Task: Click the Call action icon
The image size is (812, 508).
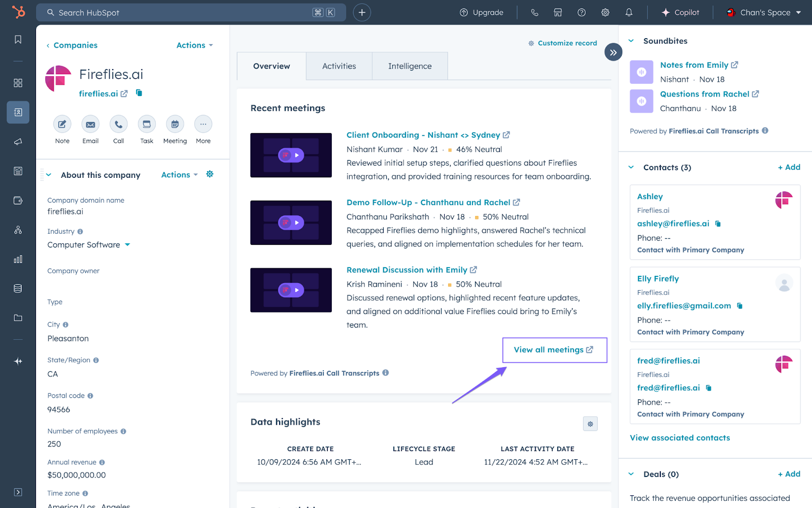Action: [x=119, y=124]
